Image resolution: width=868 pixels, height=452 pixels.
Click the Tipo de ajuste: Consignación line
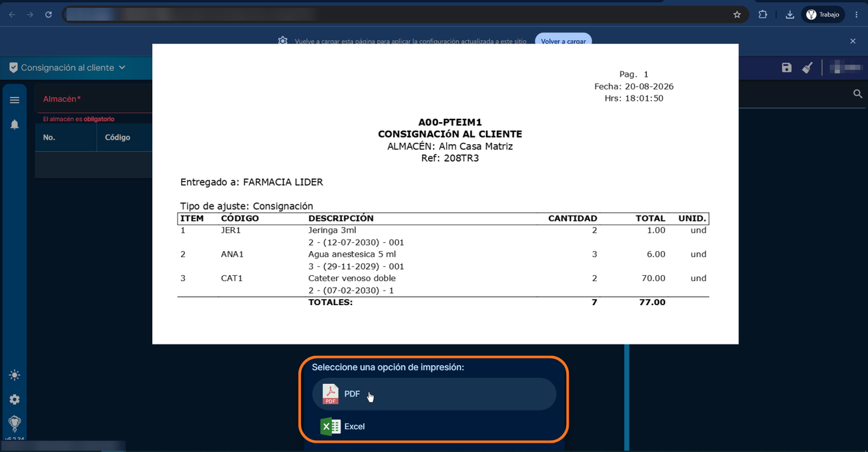[x=246, y=206]
